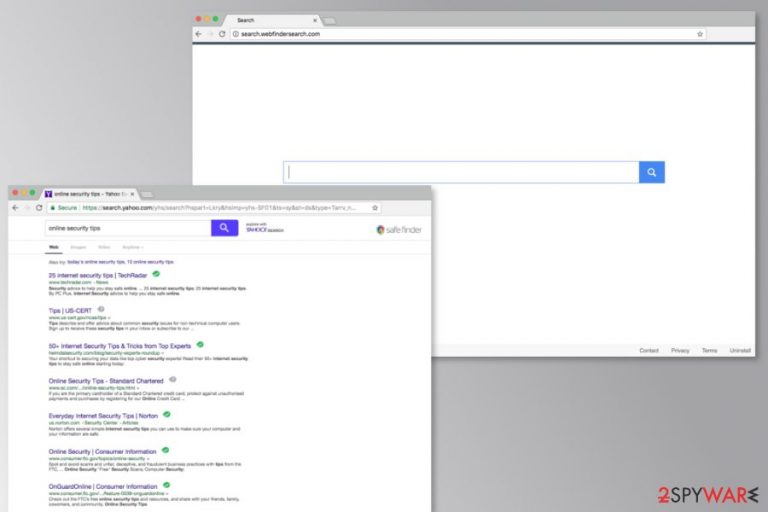Open Uninstall footer link

pyautogui.click(x=740, y=350)
